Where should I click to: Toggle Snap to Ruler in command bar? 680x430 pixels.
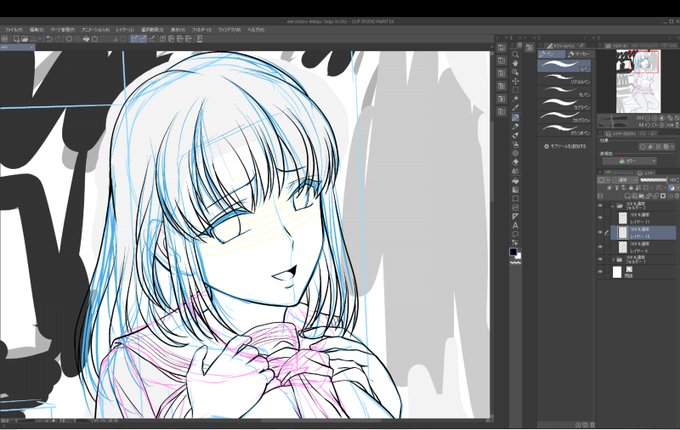pos(134,39)
